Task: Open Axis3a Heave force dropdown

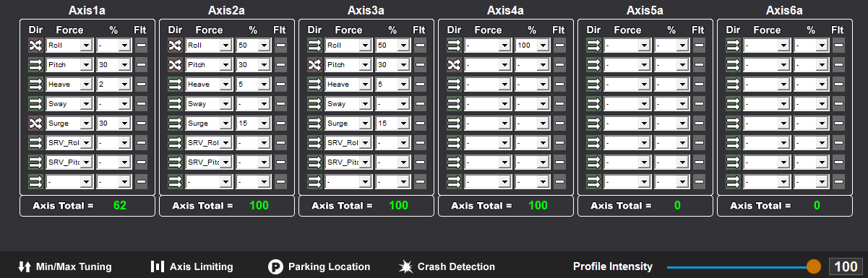Action: click(x=348, y=84)
